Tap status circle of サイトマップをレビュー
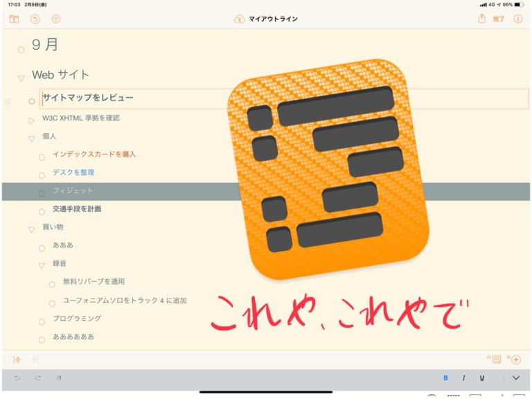Image resolution: width=532 pixels, height=399 pixels. 32,101
